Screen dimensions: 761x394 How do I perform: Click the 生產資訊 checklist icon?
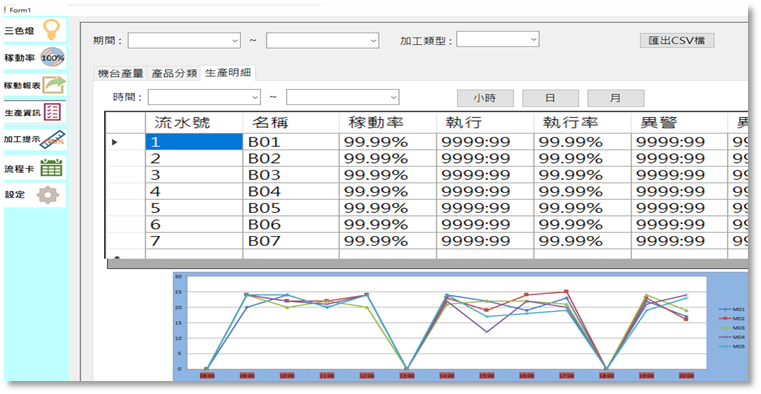(52, 112)
